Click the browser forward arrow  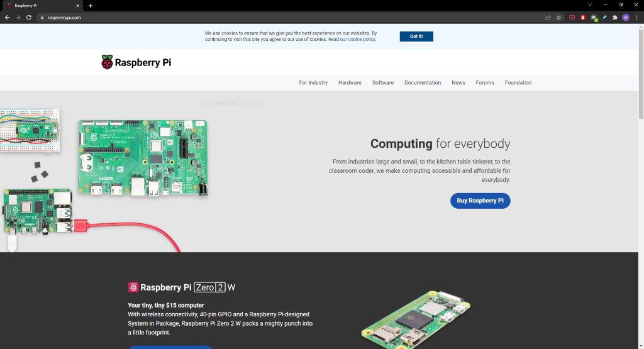(18, 18)
